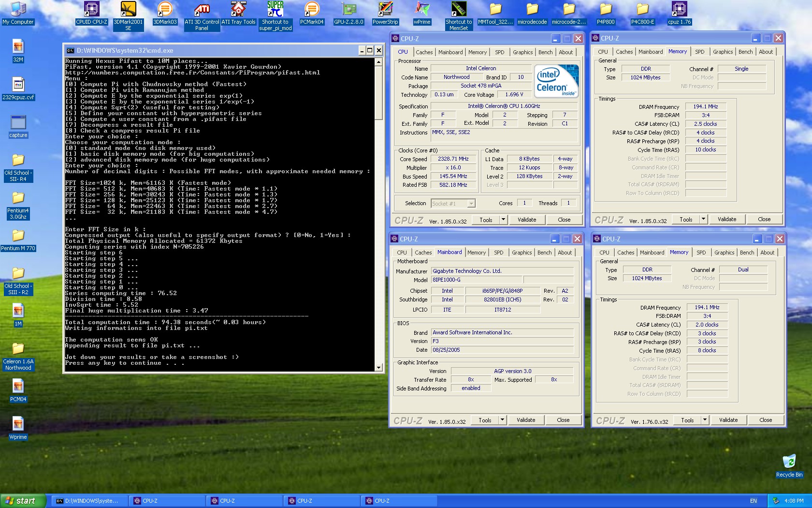This screenshot has height=508, width=812.
Task: Click Close in top-right Memory window
Action: tap(764, 219)
